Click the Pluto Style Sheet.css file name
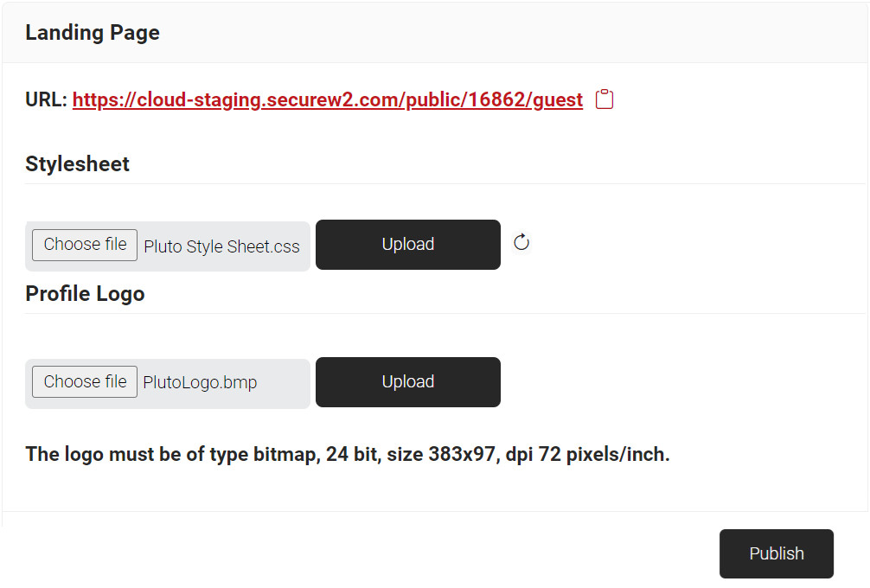Image resolution: width=870 pixels, height=588 pixels. coord(221,246)
